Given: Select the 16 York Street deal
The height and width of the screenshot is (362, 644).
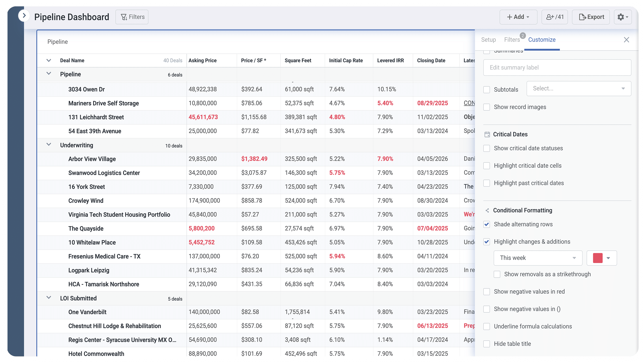Looking at the screenshot, I should point(87,187).
